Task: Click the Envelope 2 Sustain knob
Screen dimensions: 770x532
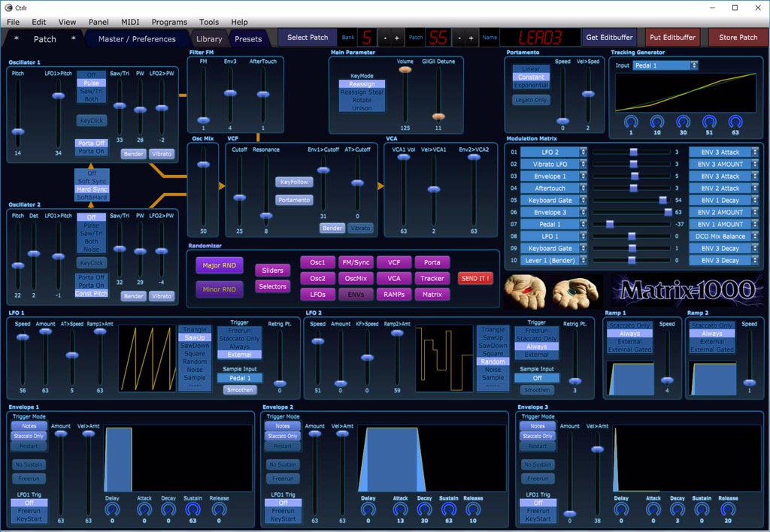Action: coord(449,510)
